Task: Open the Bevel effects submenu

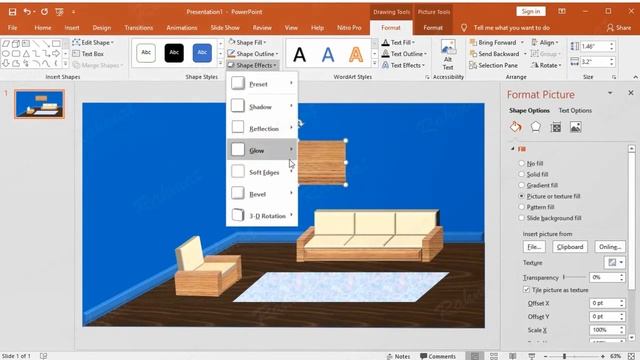Action: 262,194
